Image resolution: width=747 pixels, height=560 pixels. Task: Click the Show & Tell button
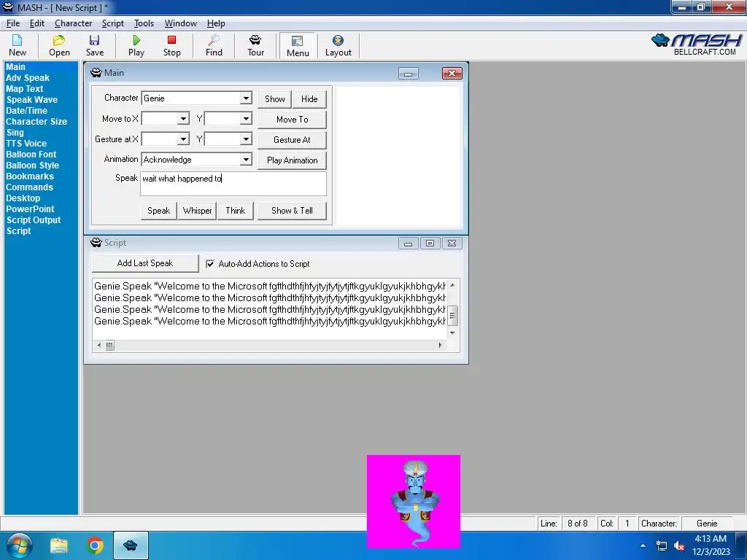click(x=292, y=211)
